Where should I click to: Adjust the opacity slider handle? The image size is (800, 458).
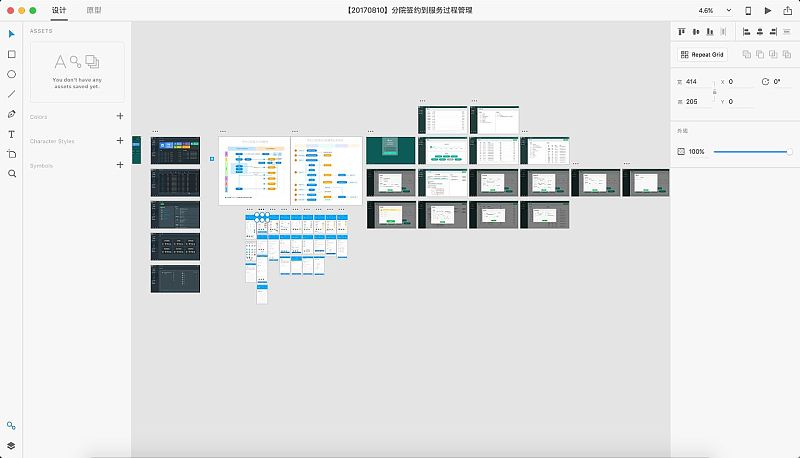[789, 151]
